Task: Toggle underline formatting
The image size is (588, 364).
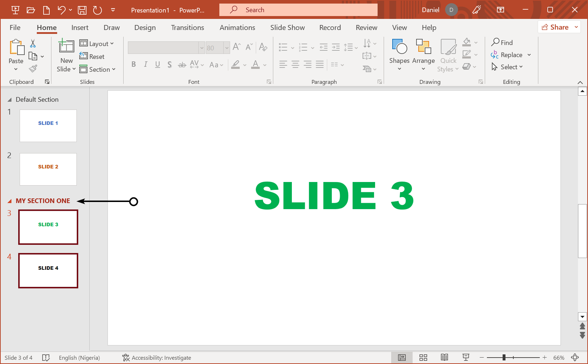Action: [158, 65]
